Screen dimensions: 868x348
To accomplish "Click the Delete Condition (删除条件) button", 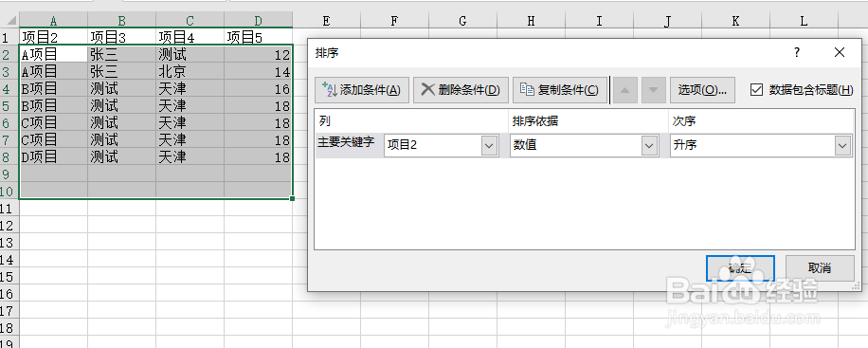I will pos(461,90).
